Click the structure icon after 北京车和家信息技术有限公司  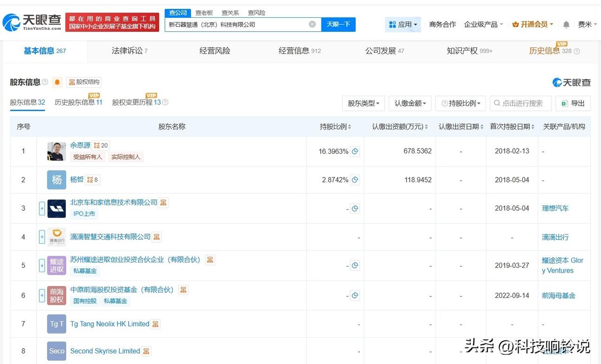click(163, 203)
